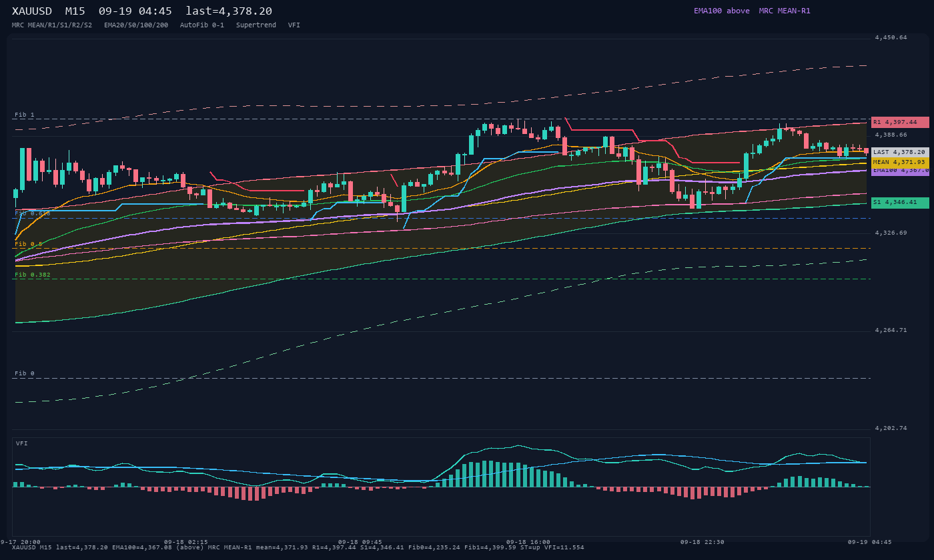The width and height of the screenshot is (934, 560).
Task: Click the AutoFib 0-1 indicator legend
Action: pyautogui.click(x=202, y=25)
